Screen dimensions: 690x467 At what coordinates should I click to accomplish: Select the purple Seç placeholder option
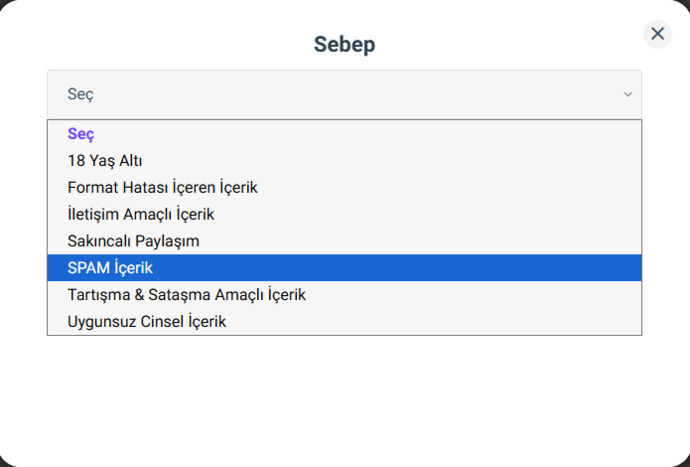(x=344, y=133)
